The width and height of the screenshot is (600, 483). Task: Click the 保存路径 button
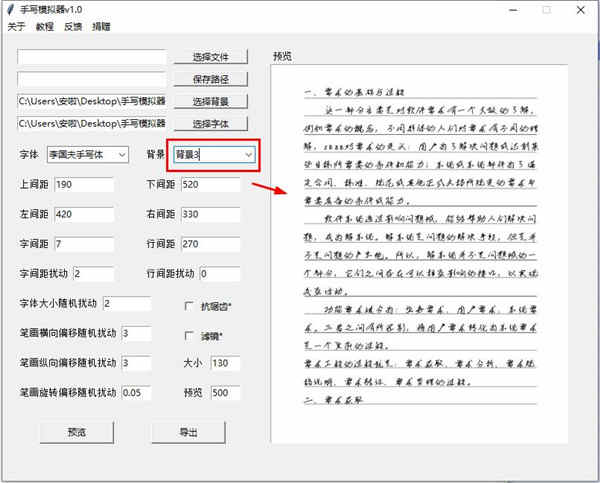pyautogui.click(x=210, y=79)
